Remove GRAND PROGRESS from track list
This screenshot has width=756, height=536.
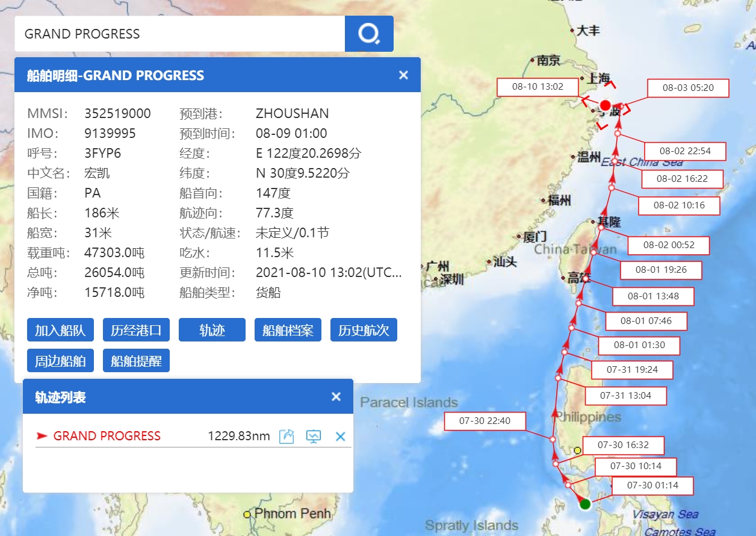point(340,436)
